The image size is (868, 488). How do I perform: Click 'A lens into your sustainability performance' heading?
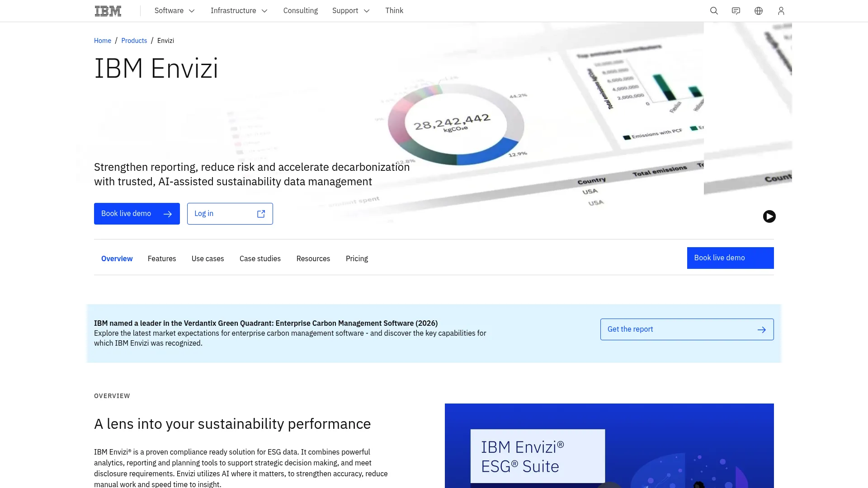click(232, 424)
